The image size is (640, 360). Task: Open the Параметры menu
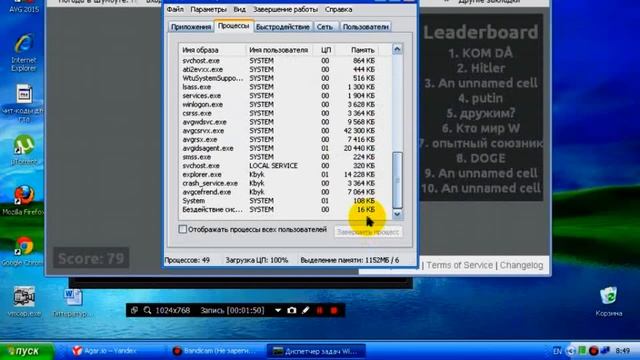point(208,9)
